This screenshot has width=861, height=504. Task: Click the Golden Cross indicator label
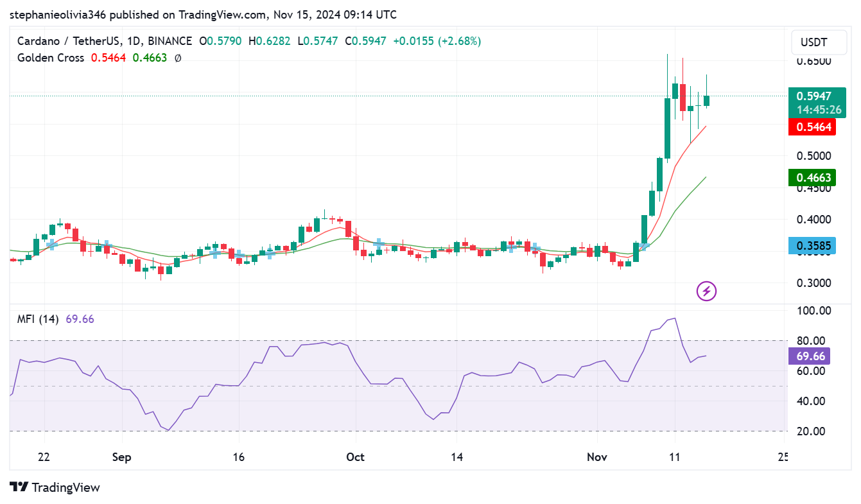(51, 58)
